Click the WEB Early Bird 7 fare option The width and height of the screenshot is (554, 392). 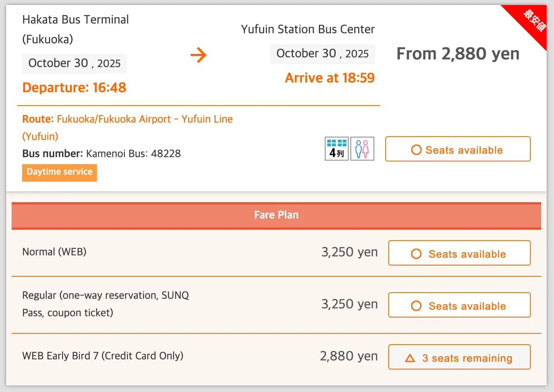(102, 356)
